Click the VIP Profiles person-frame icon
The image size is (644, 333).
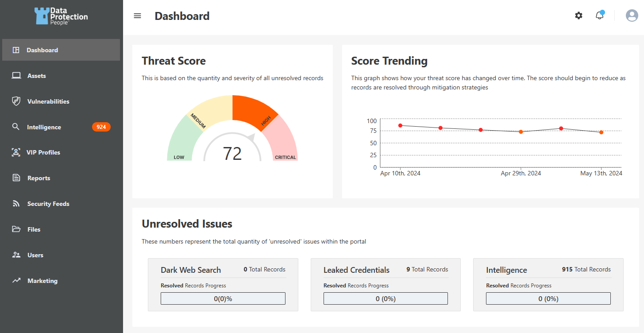point(16,152)
